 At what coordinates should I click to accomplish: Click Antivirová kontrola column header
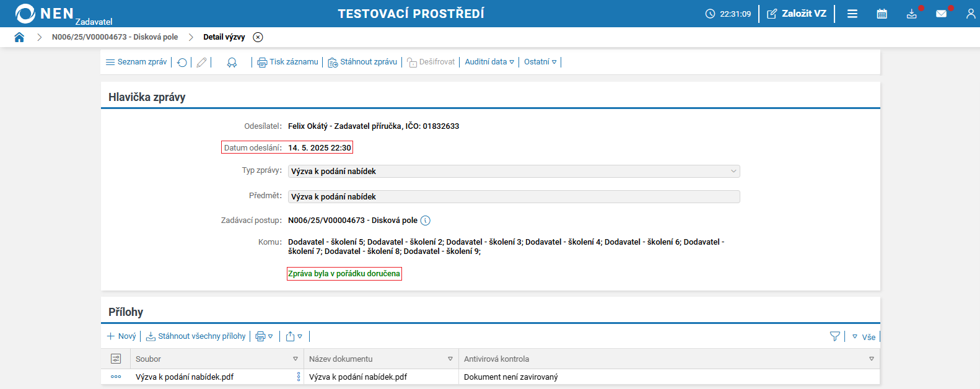click(x=669, y=359)
